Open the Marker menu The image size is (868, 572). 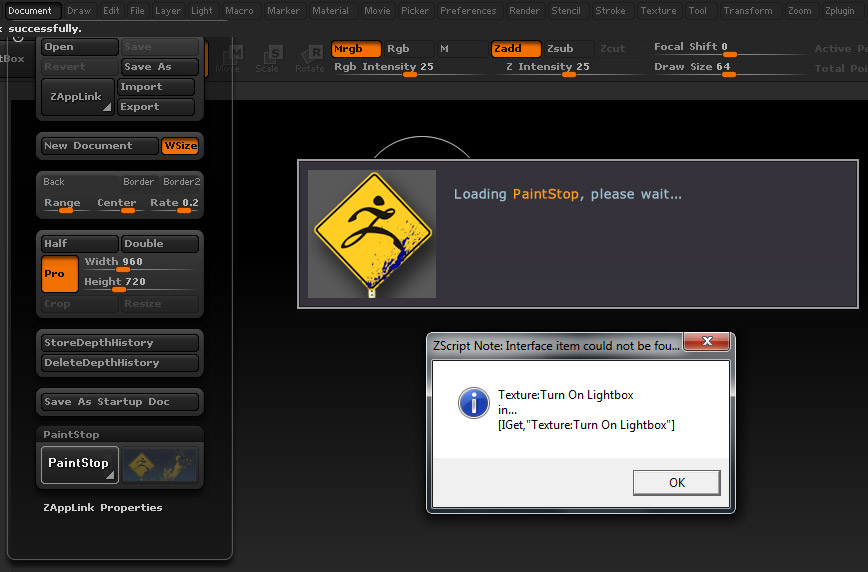(283, 11)
